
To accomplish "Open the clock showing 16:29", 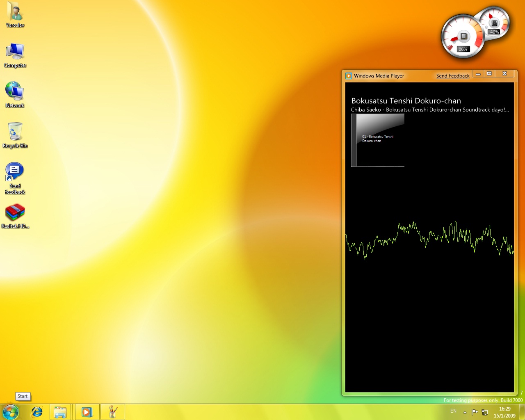I will (x=504, y=412).
